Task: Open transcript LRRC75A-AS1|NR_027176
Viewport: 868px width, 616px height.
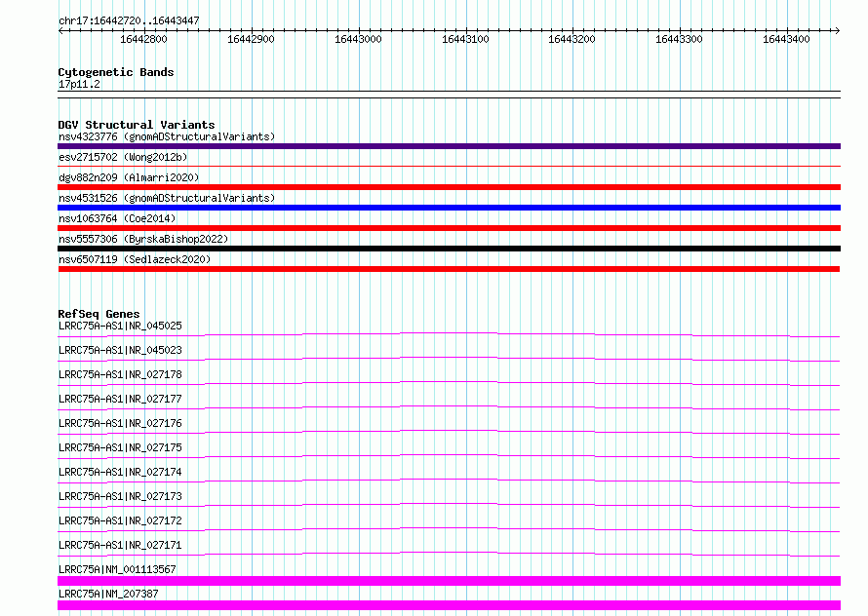Action: [120, 423]
